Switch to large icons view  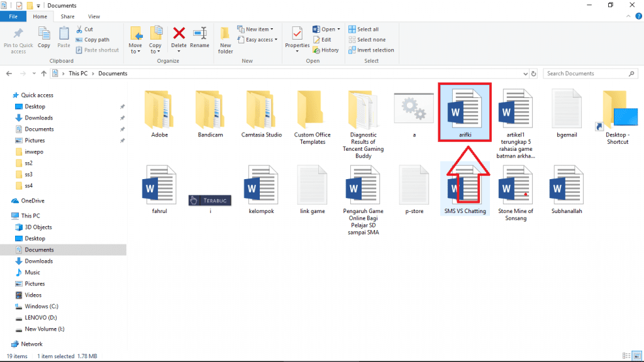636,356
